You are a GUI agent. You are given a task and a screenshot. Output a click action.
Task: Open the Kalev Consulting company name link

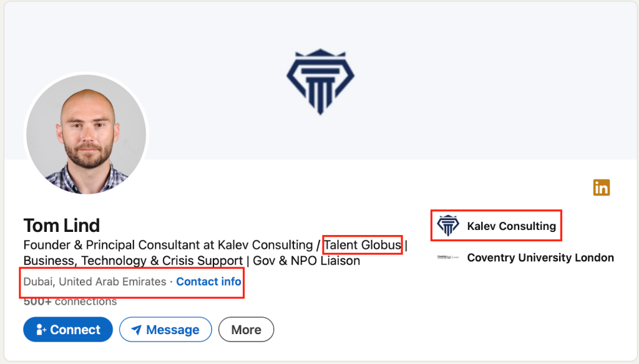point(511,226)
